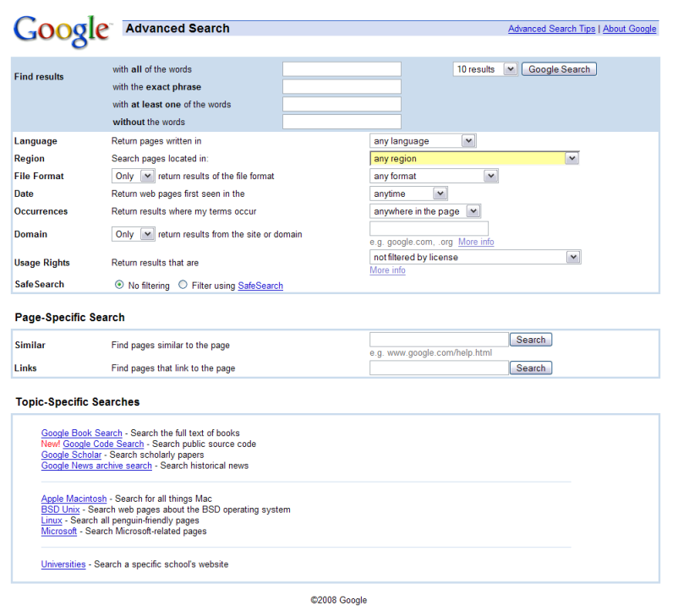
Task: Select the No filtering radio button
Action: pos(119,285)
